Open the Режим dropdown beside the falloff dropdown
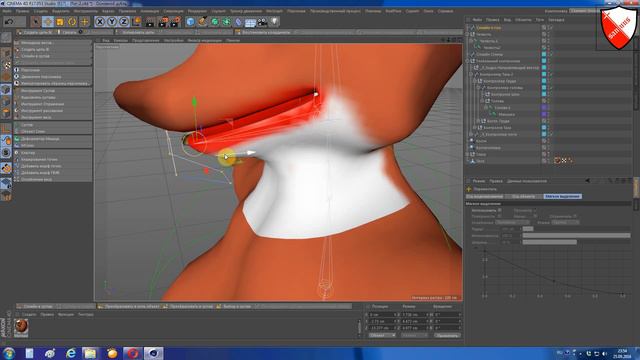Viewport: 640px width, 360px height. (565, 222)
